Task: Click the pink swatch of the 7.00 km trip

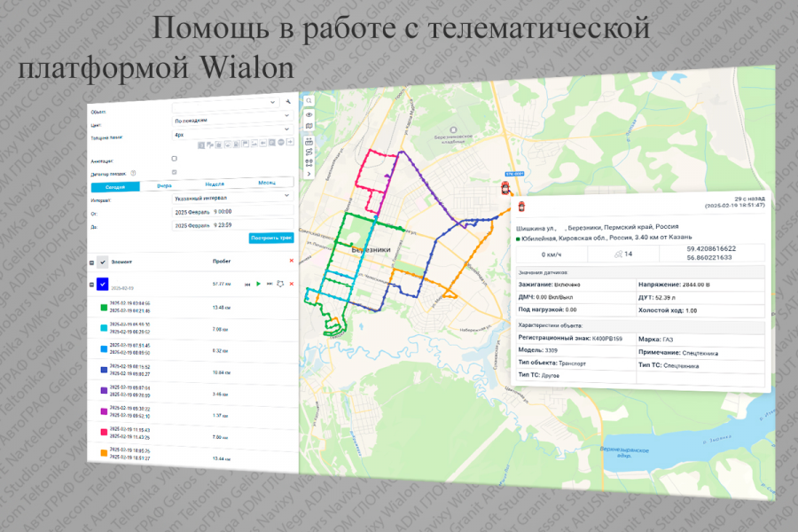Action: [x=104, y=432]
